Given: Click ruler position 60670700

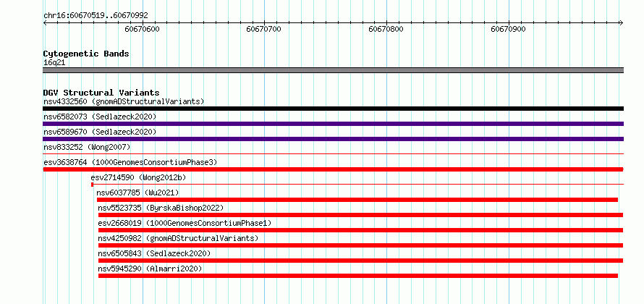Looking at the screenshot, I should [264, 29].
